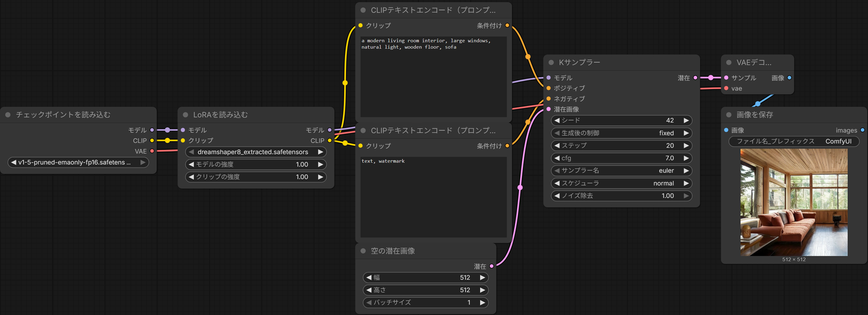Click the クリップの強度 1.00 value field

(x=256, y=177)
